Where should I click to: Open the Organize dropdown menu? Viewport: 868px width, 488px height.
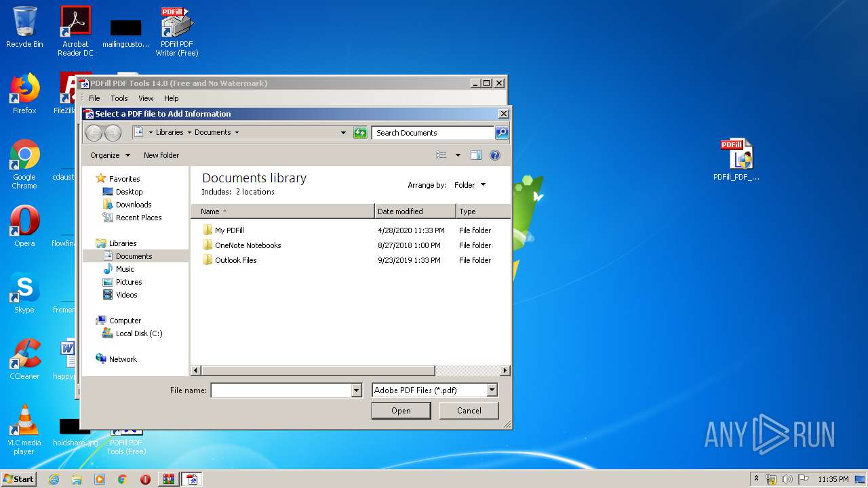(x=110, y=155)
